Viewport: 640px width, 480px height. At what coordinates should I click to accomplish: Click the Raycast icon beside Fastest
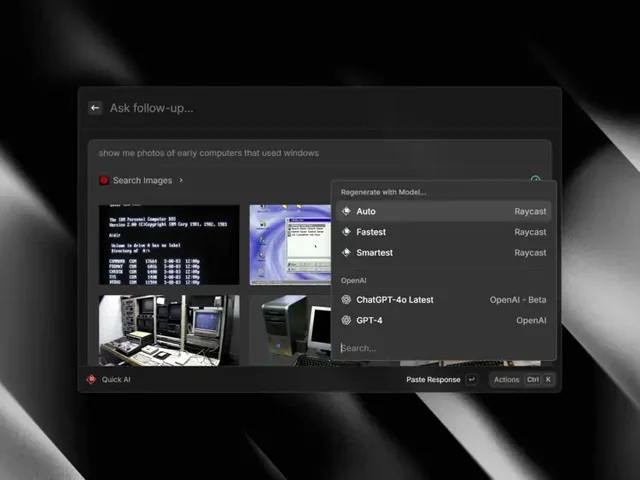click(346, 232)
